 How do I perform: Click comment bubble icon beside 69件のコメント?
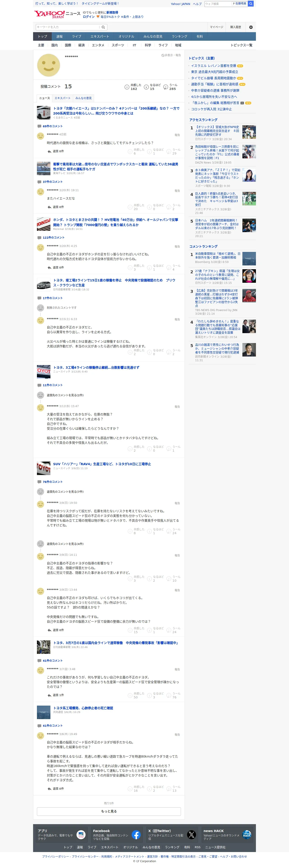click(x=39, y=126)
